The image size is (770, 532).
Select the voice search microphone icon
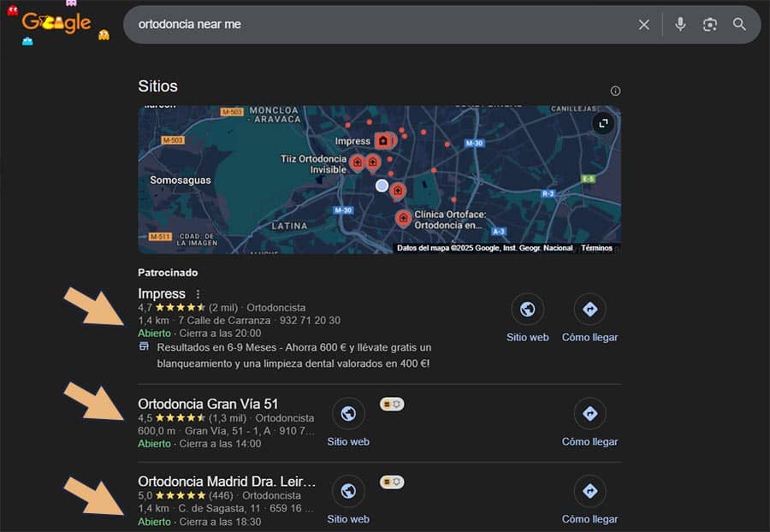pos(680,25)
